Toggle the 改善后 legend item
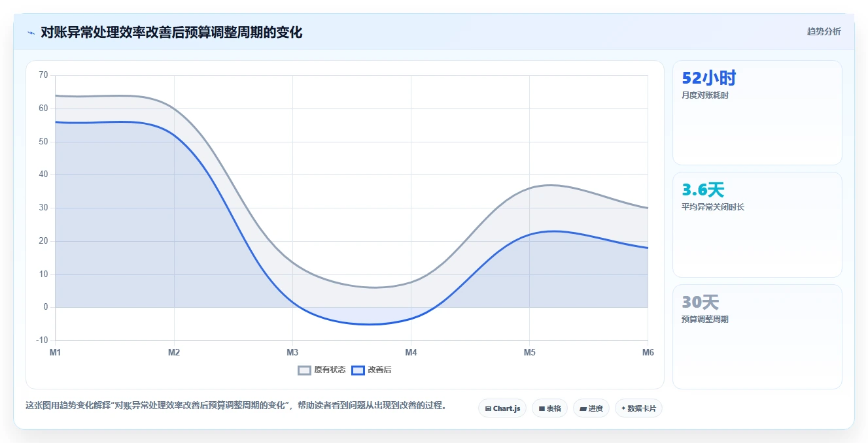Image resolution: width=868 pixels, height=443 pixels. pyautogui.click(x=372, y=370)
